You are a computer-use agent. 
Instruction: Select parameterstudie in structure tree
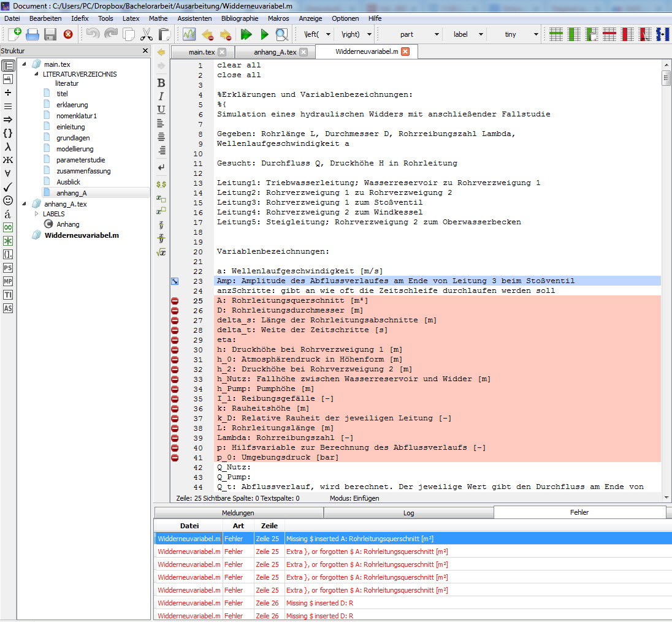click(x=80, y=160)
